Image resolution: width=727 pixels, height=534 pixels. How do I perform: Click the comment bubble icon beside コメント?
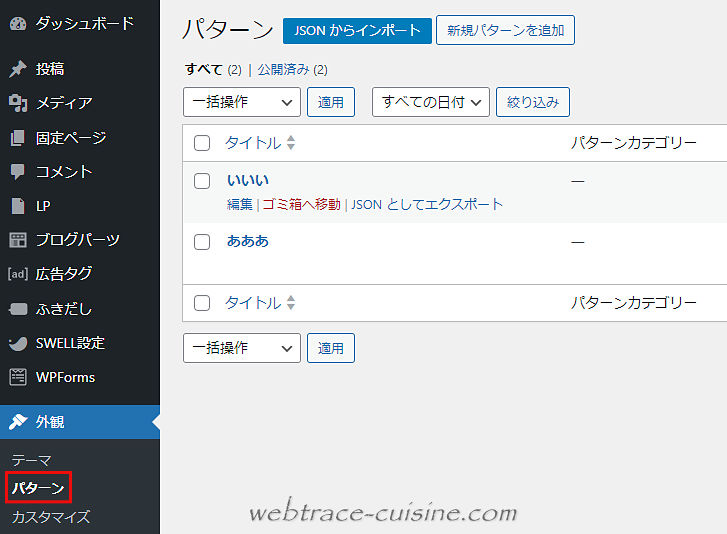[x=18, y=172]
